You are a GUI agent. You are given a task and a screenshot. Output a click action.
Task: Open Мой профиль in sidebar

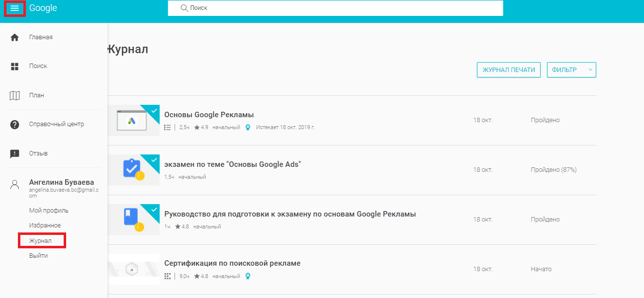click(x=49, y=210)
